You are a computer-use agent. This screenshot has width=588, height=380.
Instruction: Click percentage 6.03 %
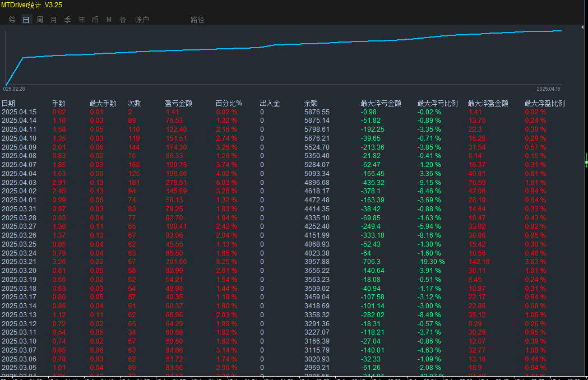(226, 182)
